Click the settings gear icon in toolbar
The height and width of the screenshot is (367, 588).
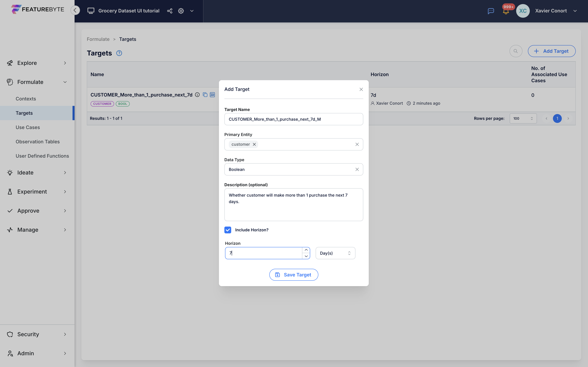pos(180,11)
